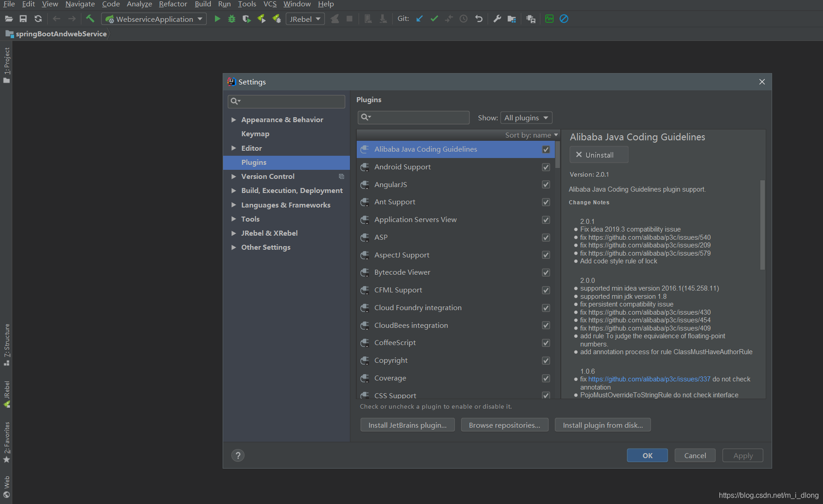823x504 pixels.
Task: Select Keymap in settings tree
Action: tap(255, 133)
